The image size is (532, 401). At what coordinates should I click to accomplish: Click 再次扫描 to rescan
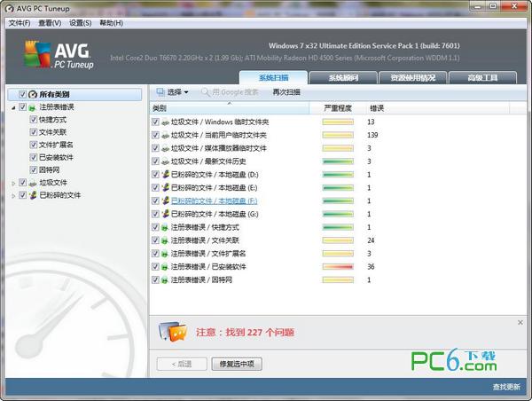click(x=286, y=92)
